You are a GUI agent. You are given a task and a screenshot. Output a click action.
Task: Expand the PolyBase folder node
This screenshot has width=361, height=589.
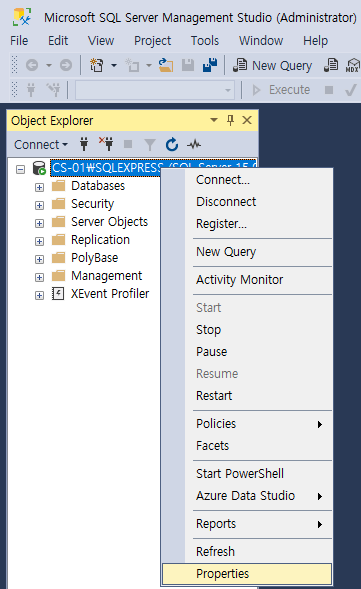click(x=39, y=259)
